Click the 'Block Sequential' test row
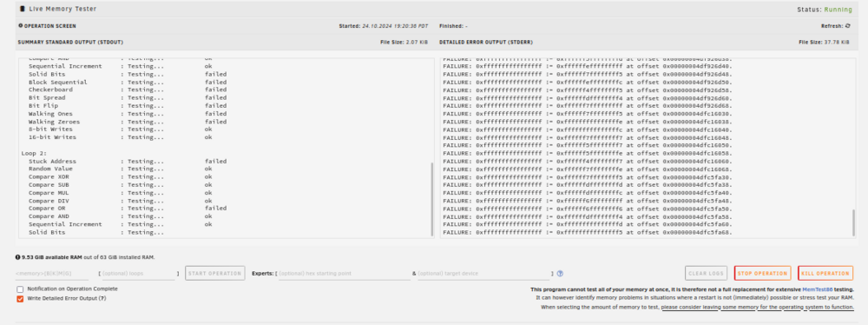This screenshot has height=325, width=868. (128, 82)
